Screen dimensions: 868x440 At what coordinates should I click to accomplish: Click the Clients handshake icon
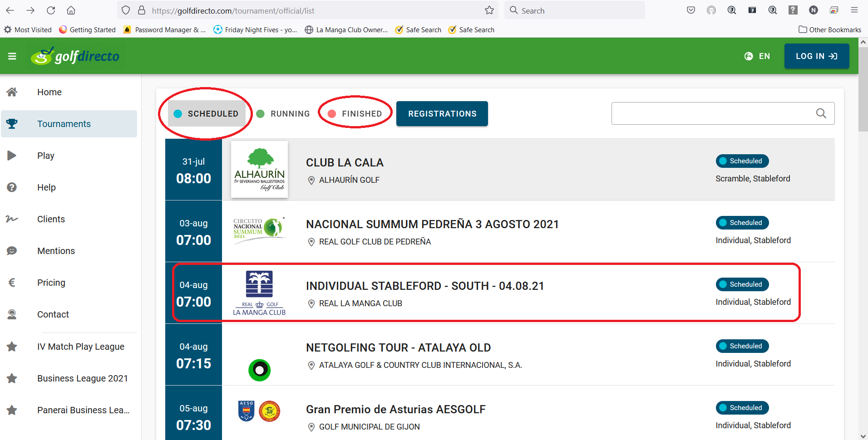[12, 219]
